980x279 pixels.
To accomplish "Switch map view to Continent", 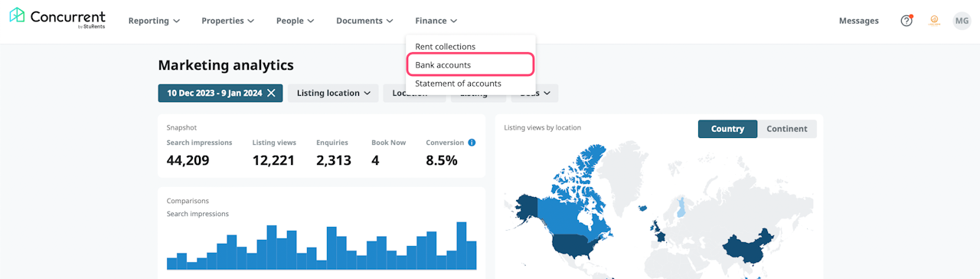I will (787, 129).
